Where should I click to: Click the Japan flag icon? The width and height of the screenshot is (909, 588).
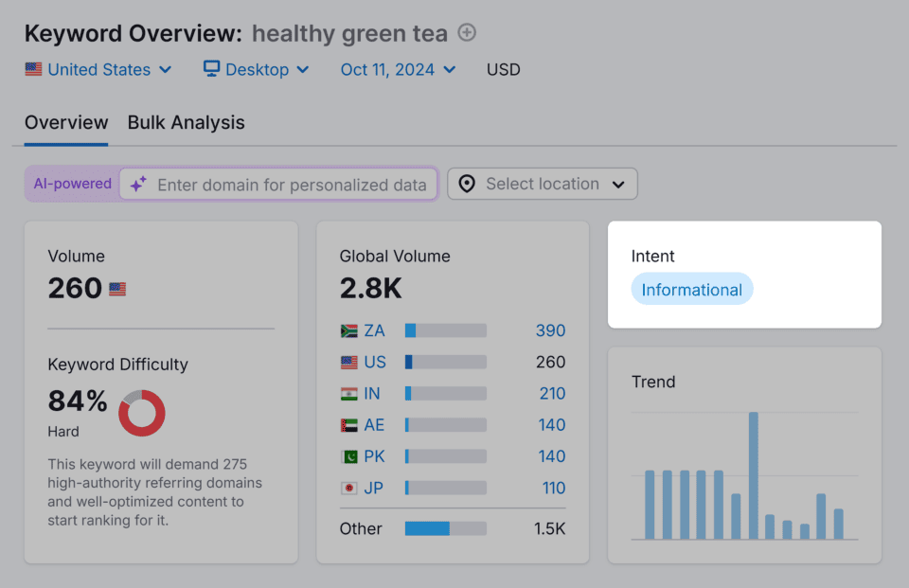point(348,489)
